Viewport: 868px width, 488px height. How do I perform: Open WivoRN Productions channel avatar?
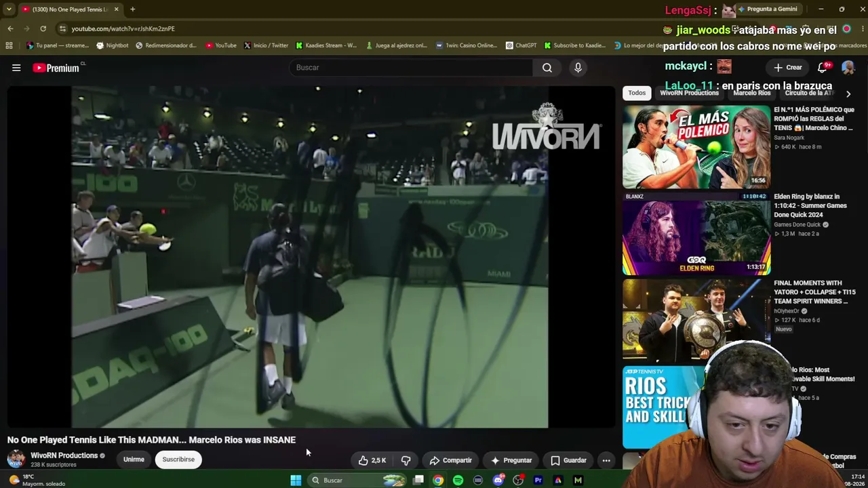[16, 460]
